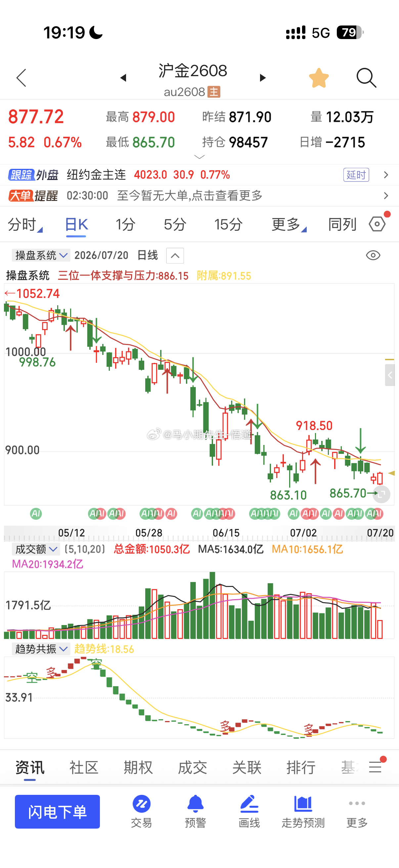Switch to the 排行 tab
Image resolution: width=399 pixels, height=868 pixels.
[x=301, y=768]
